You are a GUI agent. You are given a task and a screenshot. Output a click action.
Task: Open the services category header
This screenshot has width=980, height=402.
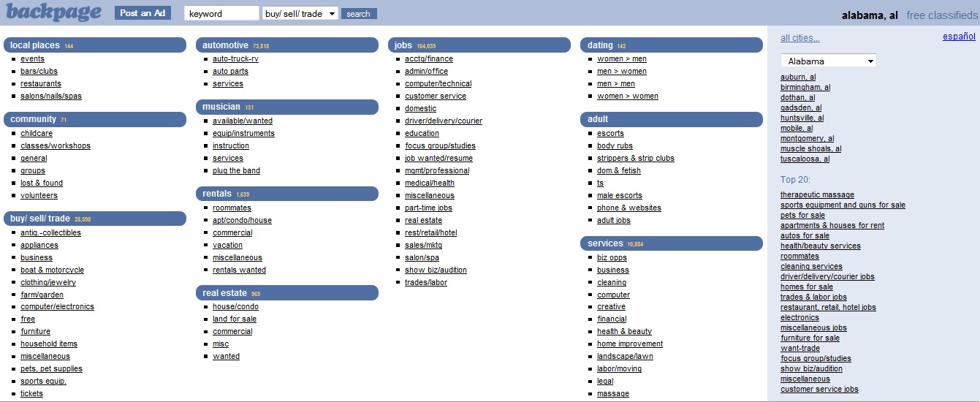pyautogui.click(x=672, y=243)
